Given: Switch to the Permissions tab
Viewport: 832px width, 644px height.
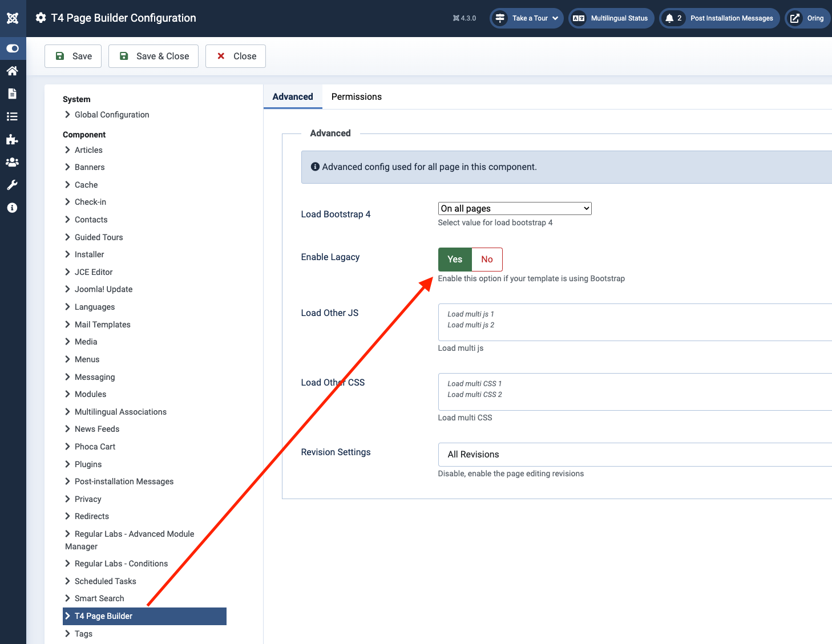Looking at the screenshot, I should [x=356, y=97].
